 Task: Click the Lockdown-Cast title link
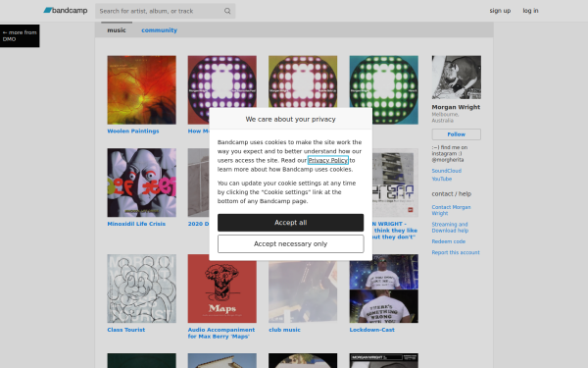tap(372, 330)
